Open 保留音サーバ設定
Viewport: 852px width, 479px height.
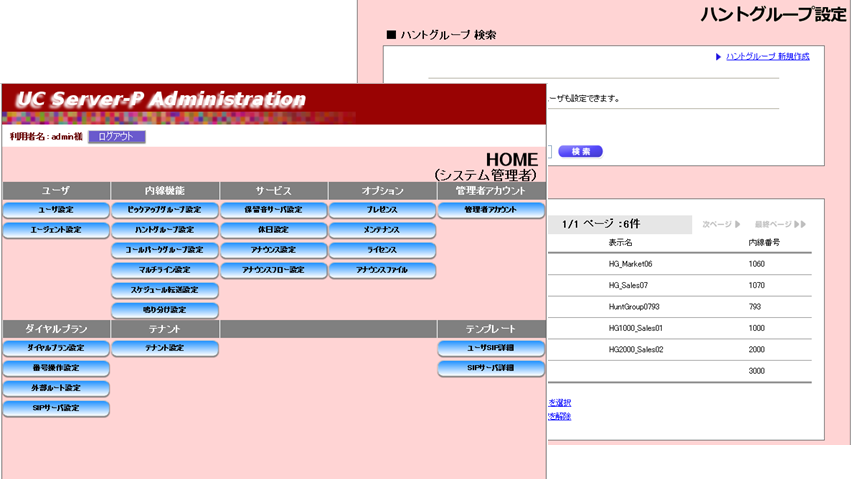coord(273,210)
